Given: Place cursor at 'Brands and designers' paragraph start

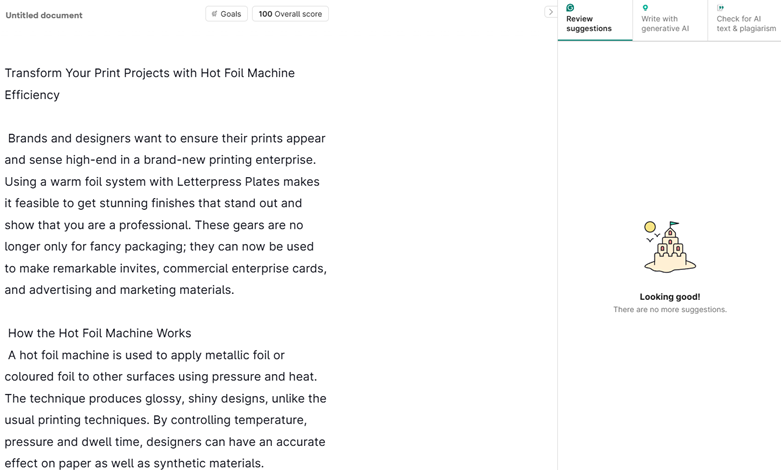Looking at the screenshot, I should 9,138.
